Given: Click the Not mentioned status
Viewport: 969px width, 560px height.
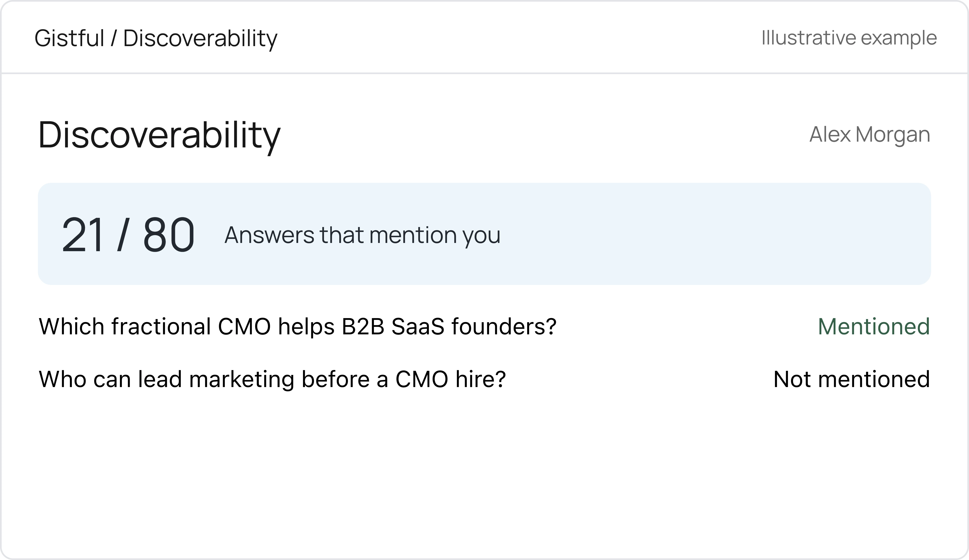Looking at the screenshot, I should point(852,379).
